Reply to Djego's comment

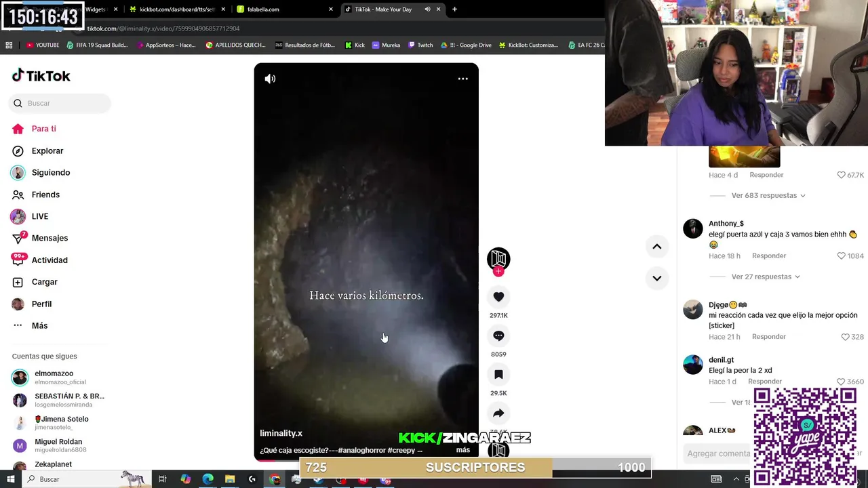(x=769, y=337)
